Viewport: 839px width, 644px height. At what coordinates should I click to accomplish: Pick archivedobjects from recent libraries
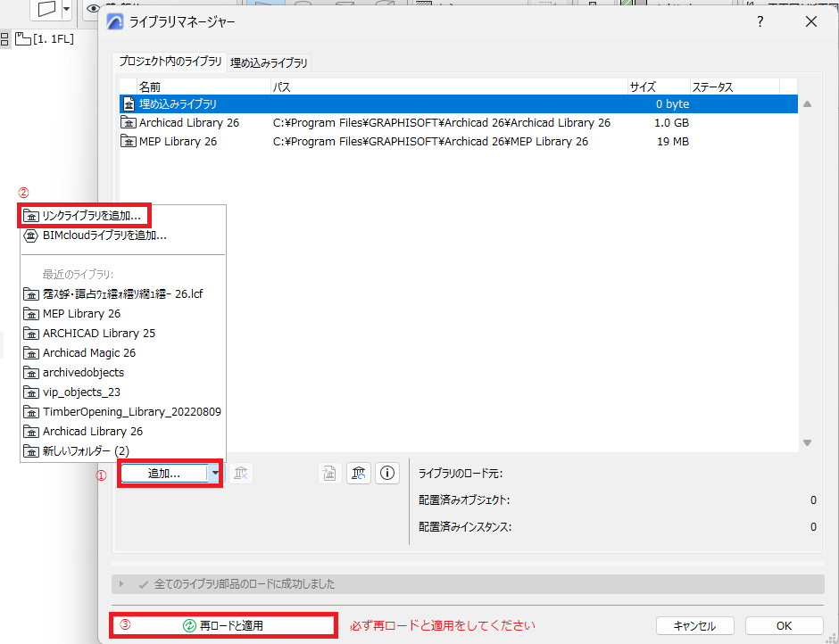coord(122,372)
